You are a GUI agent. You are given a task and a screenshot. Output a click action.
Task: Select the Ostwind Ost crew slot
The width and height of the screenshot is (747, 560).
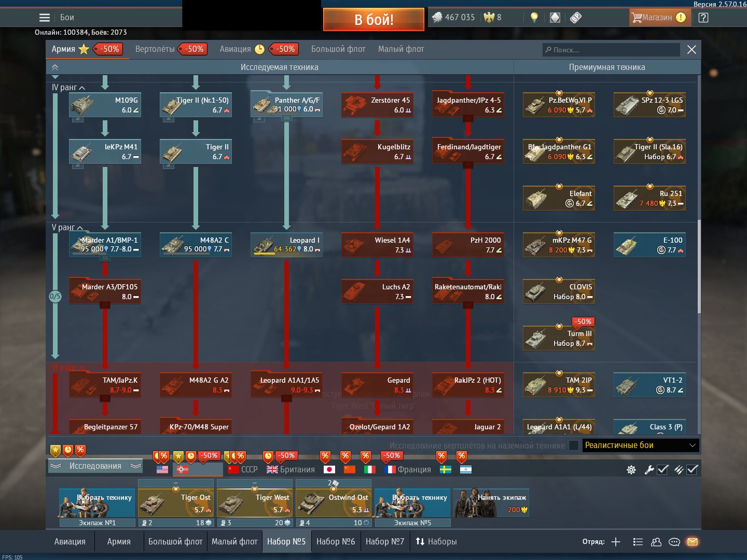click(x=334, y=503)
